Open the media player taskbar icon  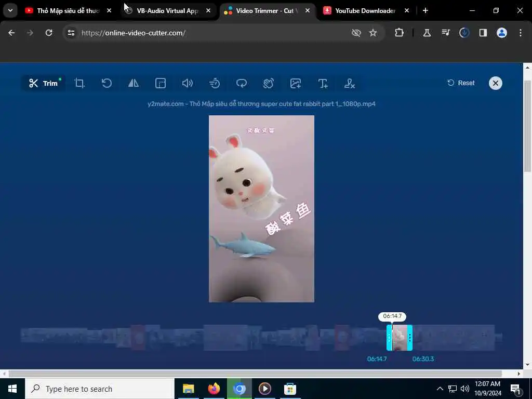tap(264, 389)
